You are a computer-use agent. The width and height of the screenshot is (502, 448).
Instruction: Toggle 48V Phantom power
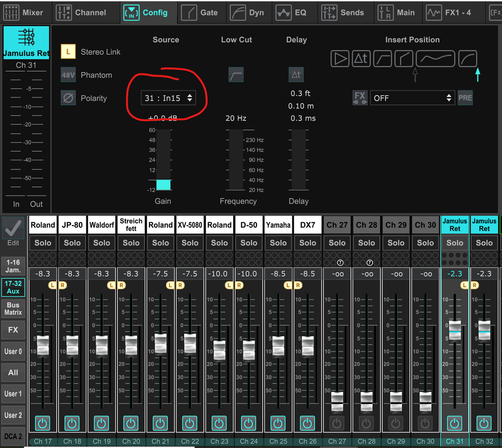coord(68,75)
